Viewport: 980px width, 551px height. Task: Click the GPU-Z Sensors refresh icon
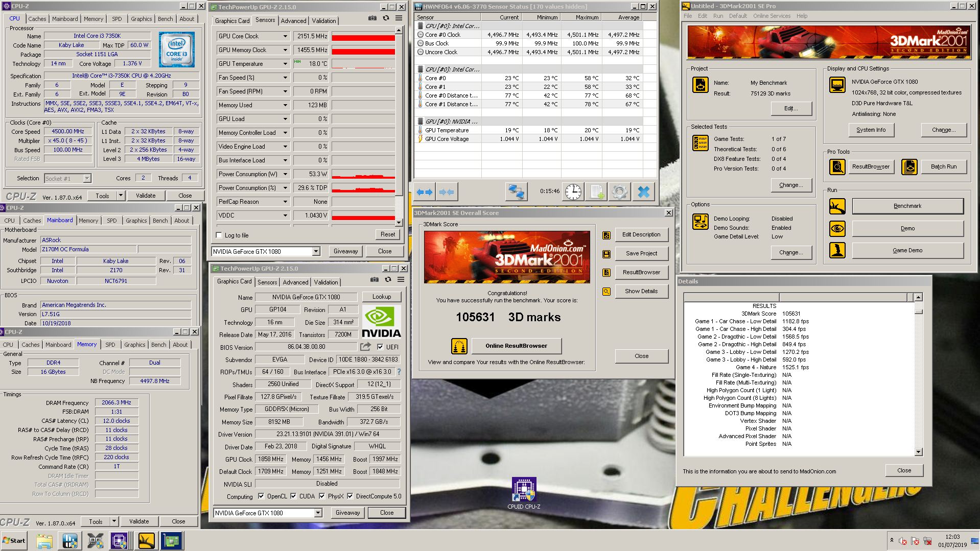point(386,18)
